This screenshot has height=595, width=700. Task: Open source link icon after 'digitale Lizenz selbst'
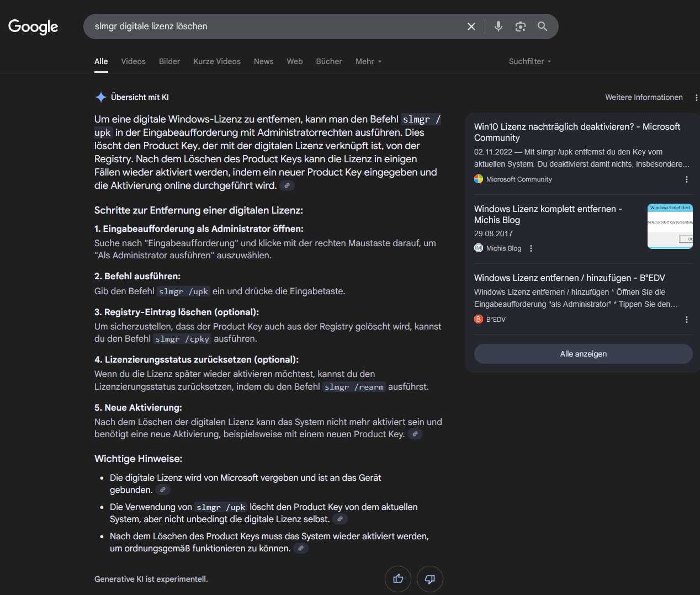click(340, 519)
